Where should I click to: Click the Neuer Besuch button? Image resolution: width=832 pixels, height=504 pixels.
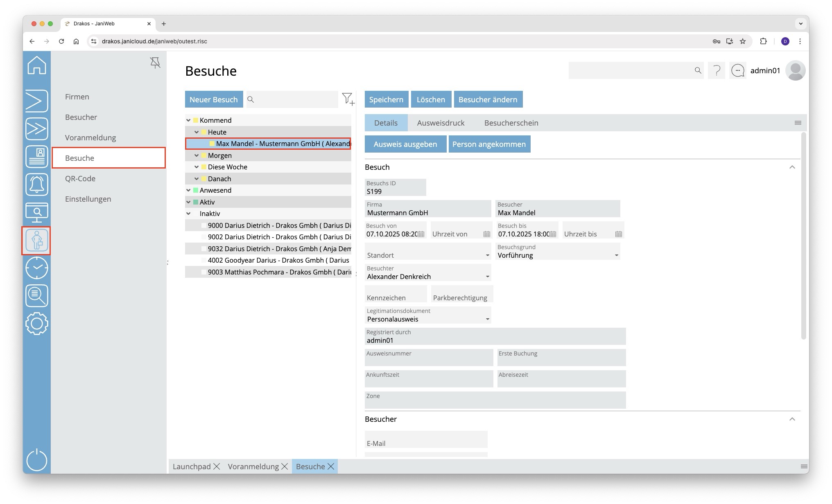(x=213, y=99)
